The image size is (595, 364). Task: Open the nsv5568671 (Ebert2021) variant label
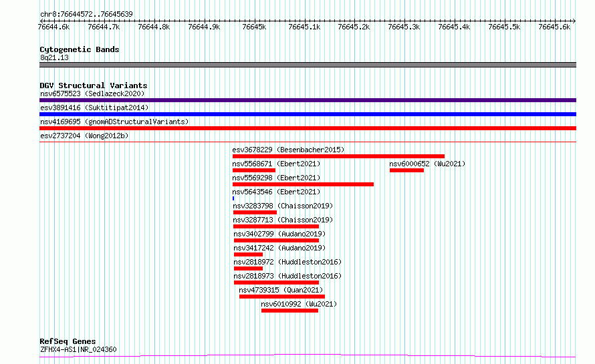276,164
